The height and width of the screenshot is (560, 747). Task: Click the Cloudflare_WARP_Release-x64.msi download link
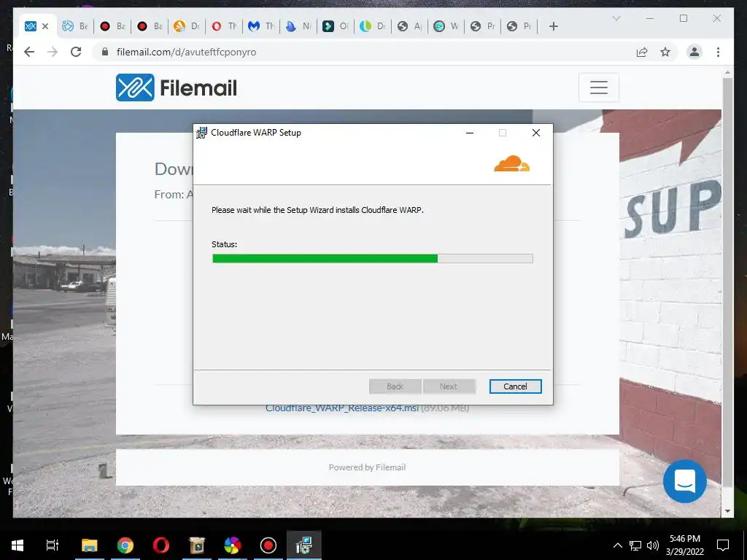pyautogui.click(x=342, y=408)
